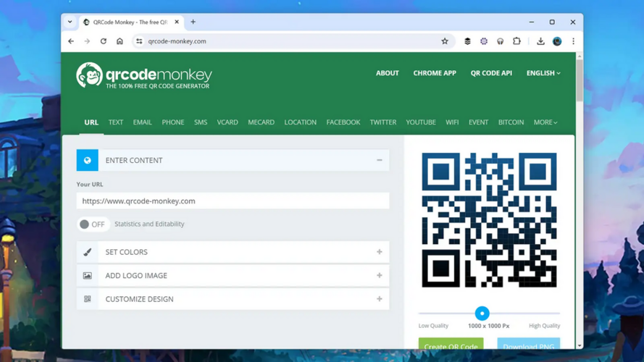Open the browser Downloads icon

point(540,41)
